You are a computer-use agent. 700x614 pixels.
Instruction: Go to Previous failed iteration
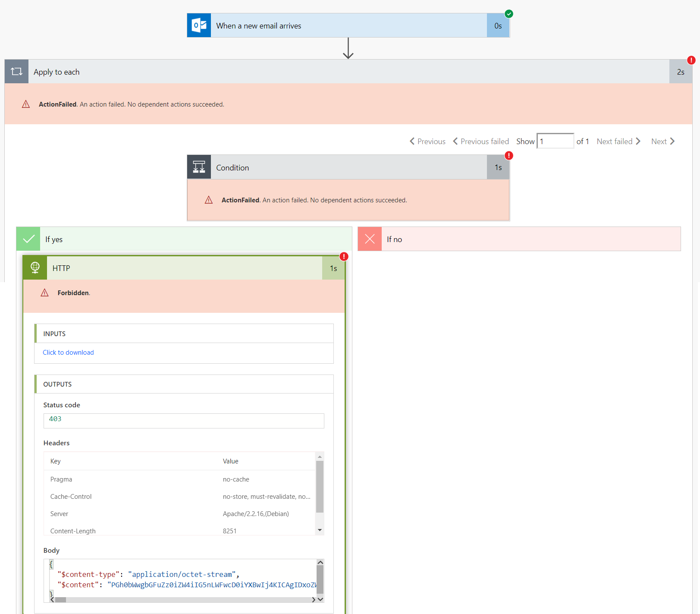tap(481, 141)
